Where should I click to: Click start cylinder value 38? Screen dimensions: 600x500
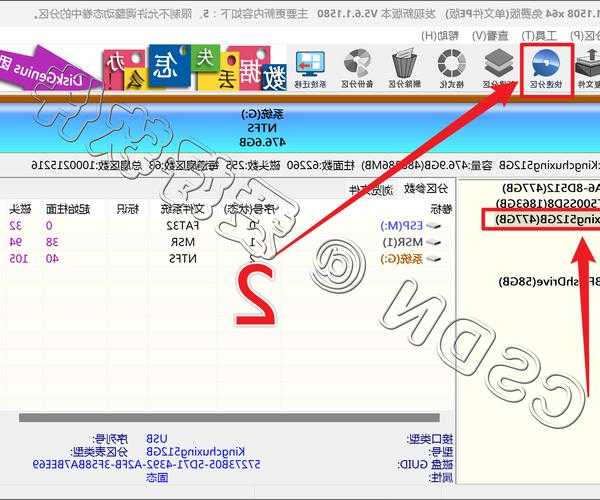[52, 243]
